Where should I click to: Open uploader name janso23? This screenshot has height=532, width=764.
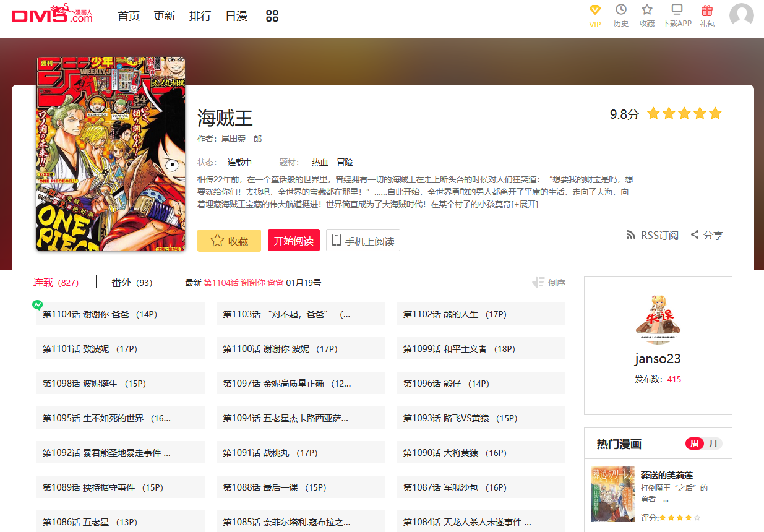[x=658, y=359]
